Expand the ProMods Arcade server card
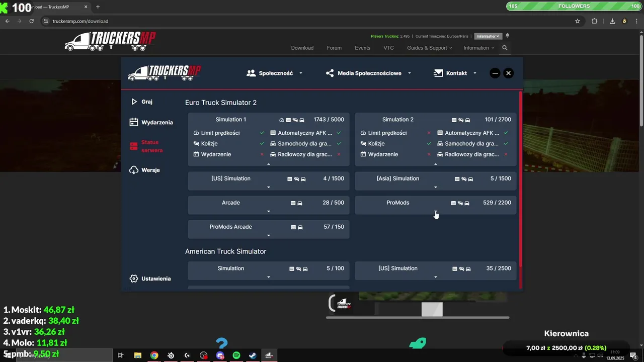The width and height of the screenshot is (644, 362). pyautogui.click(x=269, y=236)
